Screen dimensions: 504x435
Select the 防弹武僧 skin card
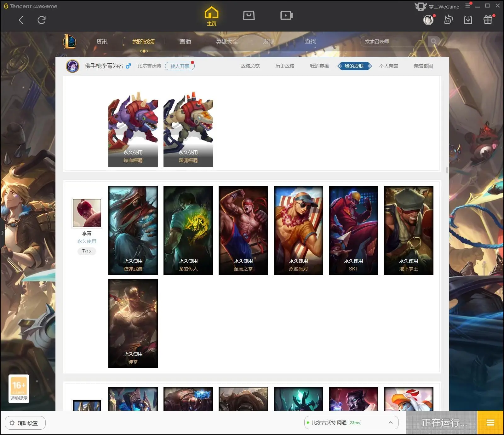point(133,230)
